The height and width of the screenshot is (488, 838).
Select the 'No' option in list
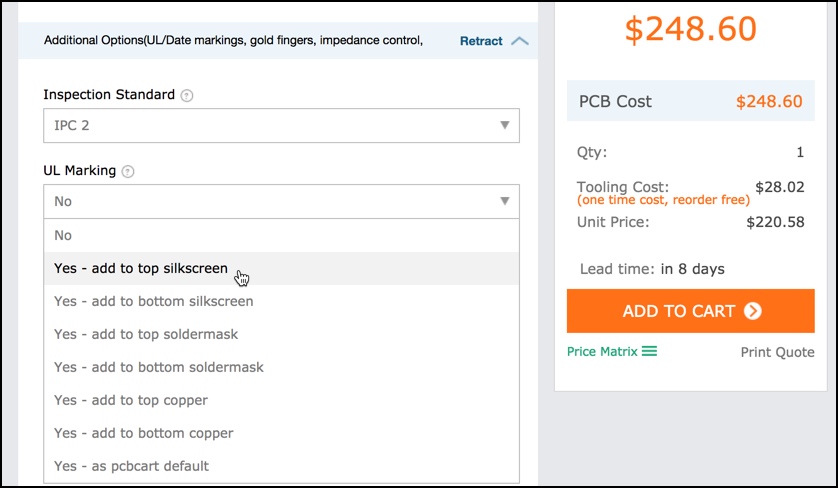point(64,235)
